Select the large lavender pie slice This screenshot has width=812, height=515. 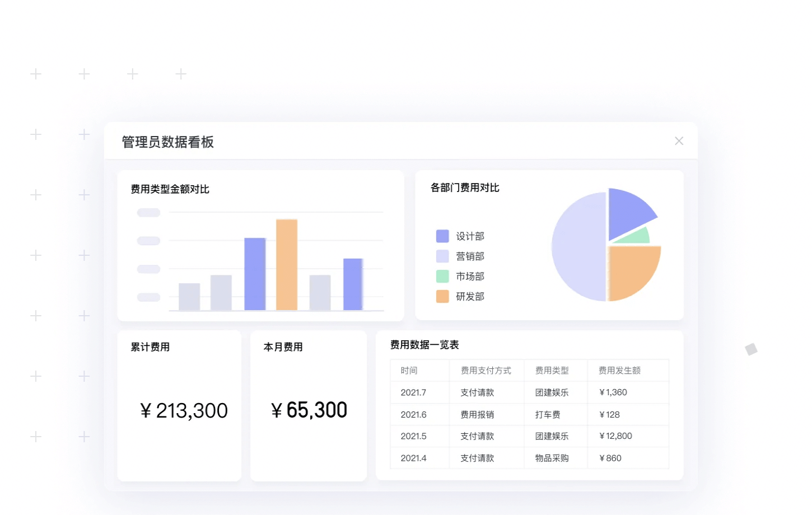[577, 246]
